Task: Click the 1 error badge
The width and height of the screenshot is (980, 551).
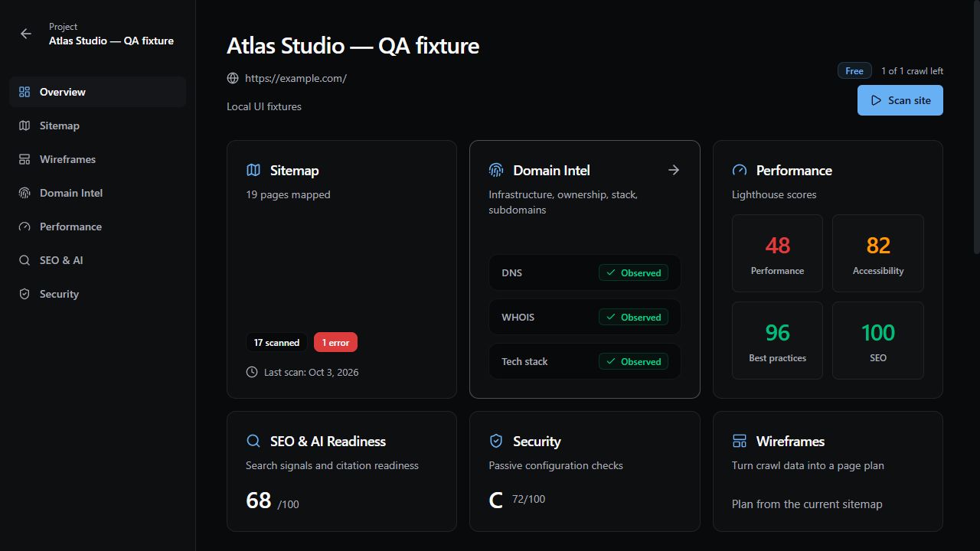Action: 335,342
